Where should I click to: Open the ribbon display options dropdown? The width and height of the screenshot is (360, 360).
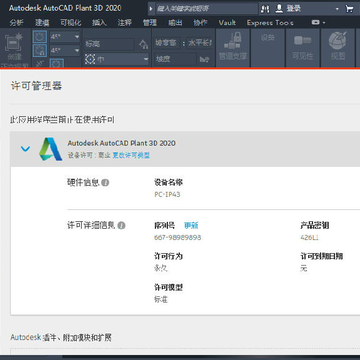(x=318, y=23)
